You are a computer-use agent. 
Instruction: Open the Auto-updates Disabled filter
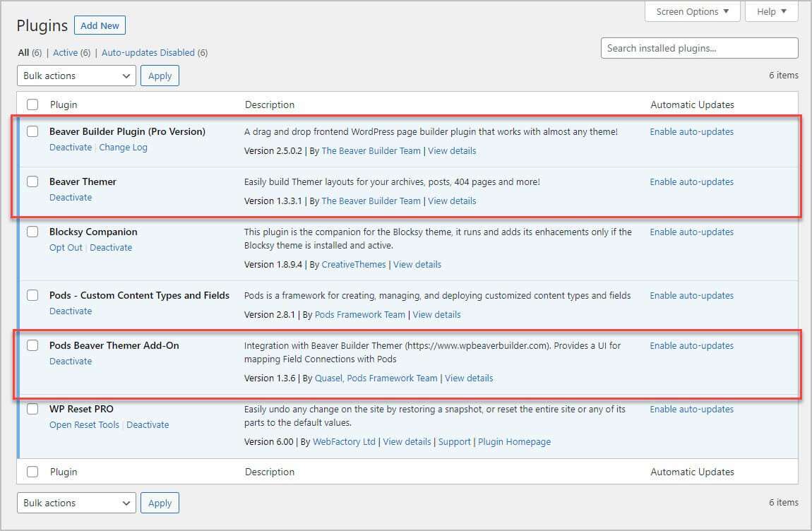(148, 52)
